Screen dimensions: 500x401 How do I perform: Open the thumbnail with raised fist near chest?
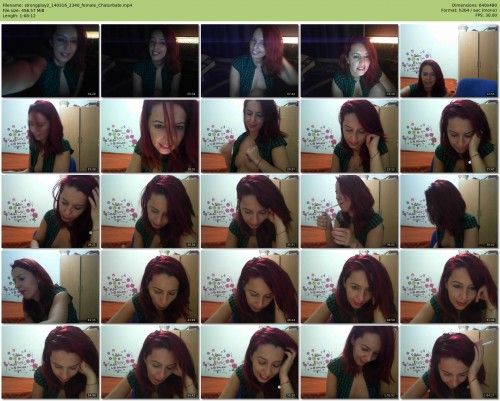coord(250,136)
